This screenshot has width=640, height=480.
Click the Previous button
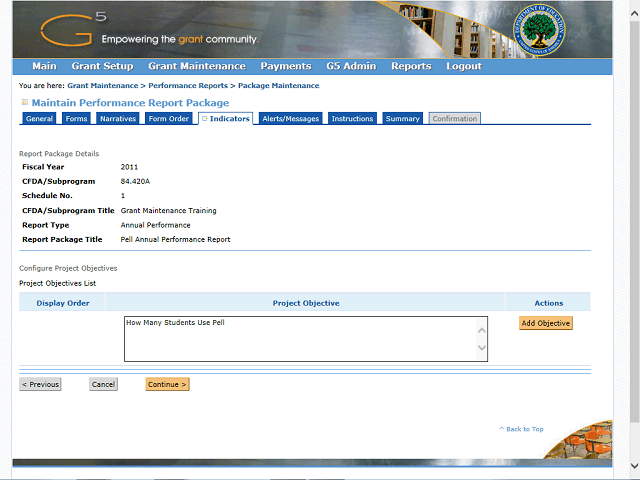(40, 384)
